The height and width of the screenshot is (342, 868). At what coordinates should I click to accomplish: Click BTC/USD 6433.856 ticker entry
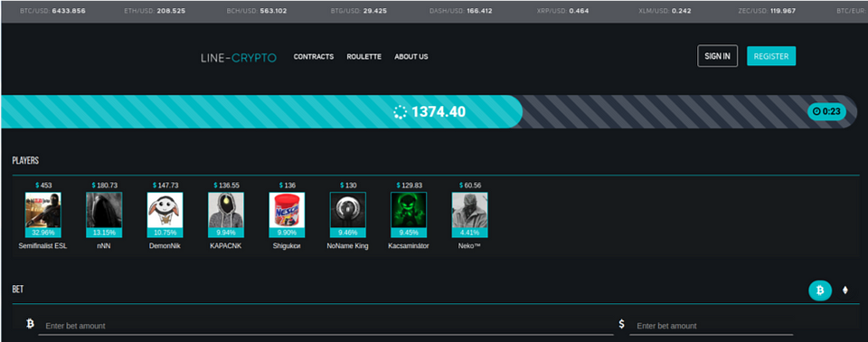(x=52, y=11)
